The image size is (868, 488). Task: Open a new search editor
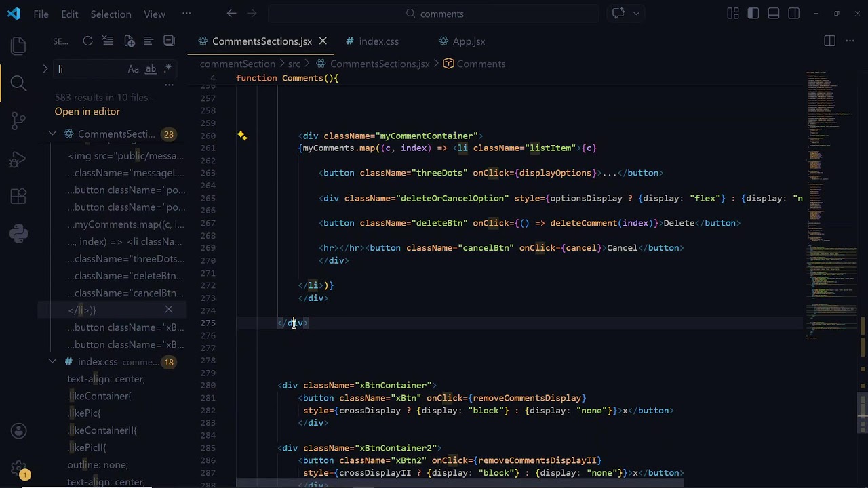129,41
